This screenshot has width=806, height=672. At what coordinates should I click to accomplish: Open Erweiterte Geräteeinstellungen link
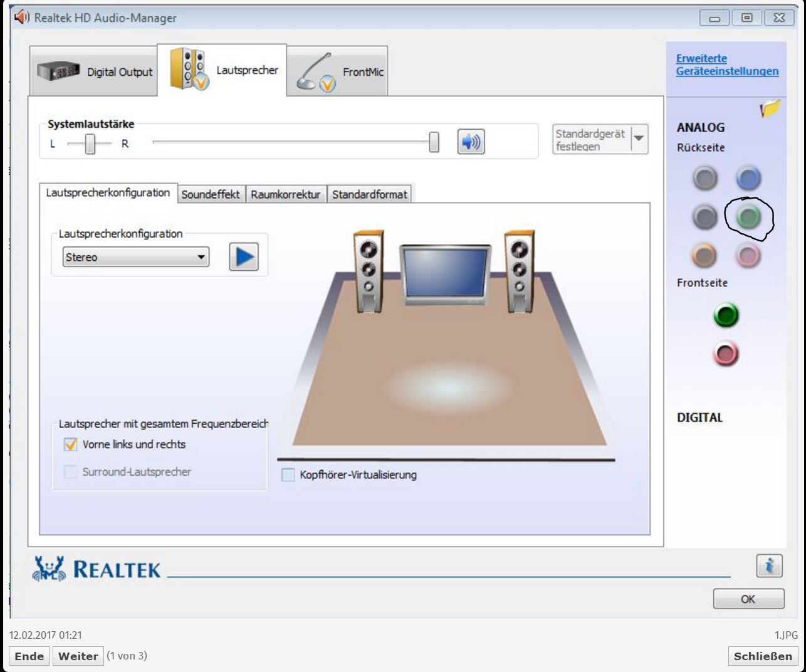click(x=727, y=65)
